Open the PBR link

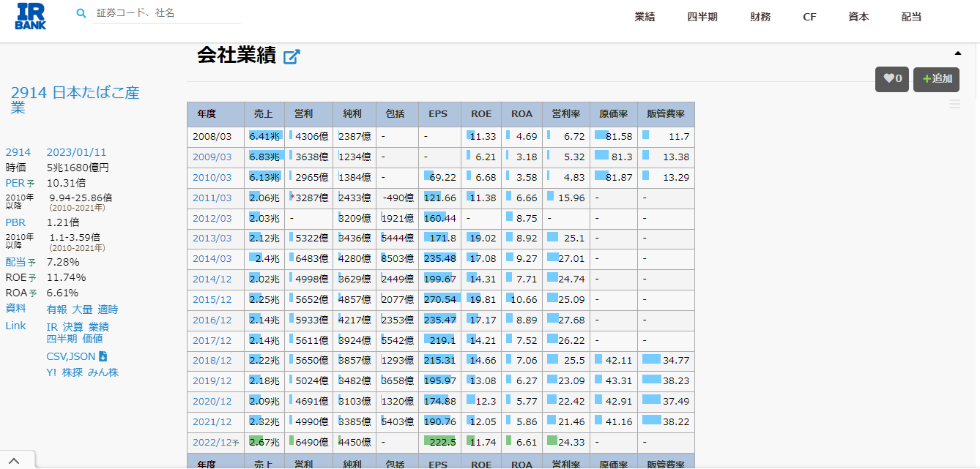16,222
